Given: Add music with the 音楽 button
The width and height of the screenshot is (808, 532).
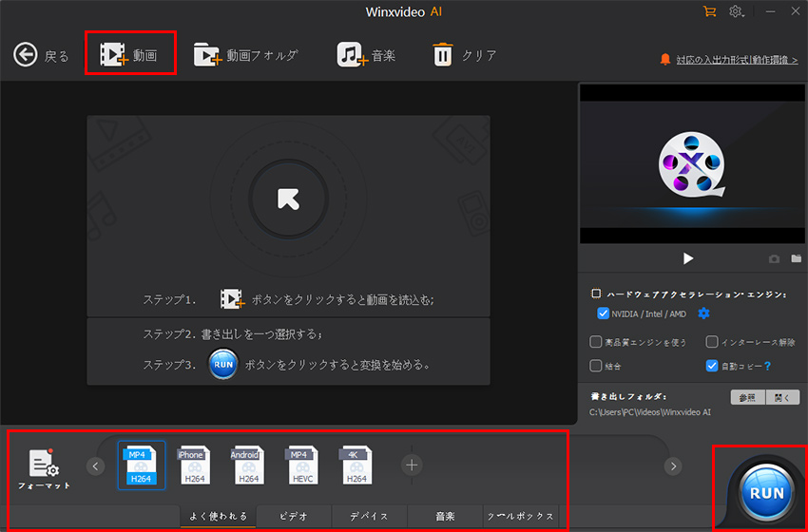Looking at the screenshot, I should pos(366,54).
